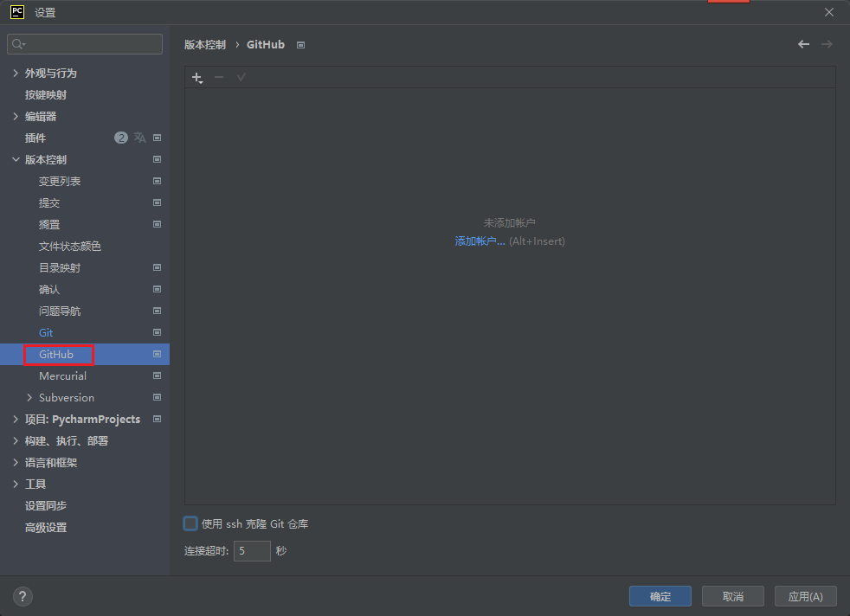Click the remove account minus icon
The height and width of the screenshot is (616, 850).
219,78
